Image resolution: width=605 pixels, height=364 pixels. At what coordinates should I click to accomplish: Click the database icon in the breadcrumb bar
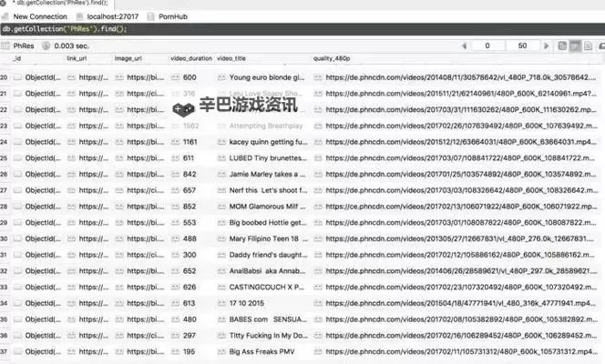pos(150,16)
